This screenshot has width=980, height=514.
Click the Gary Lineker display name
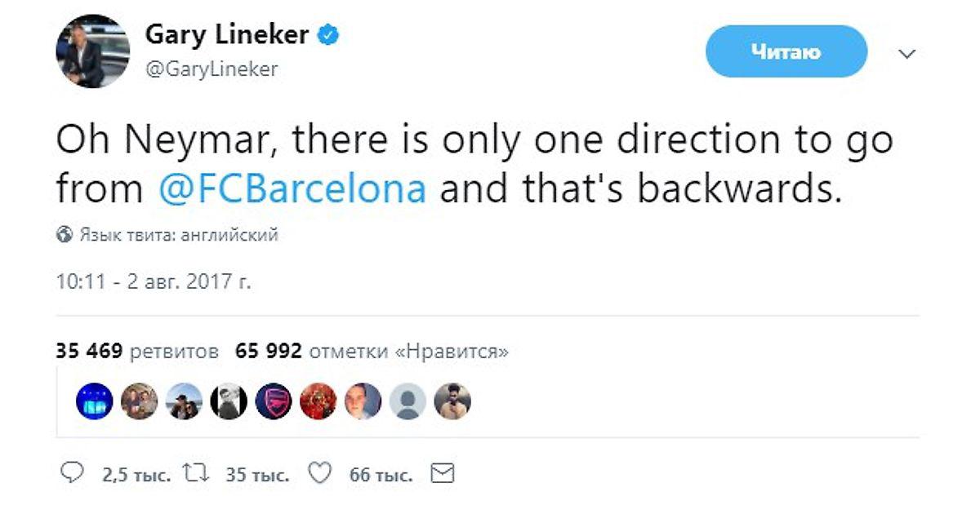pos(227,35)
